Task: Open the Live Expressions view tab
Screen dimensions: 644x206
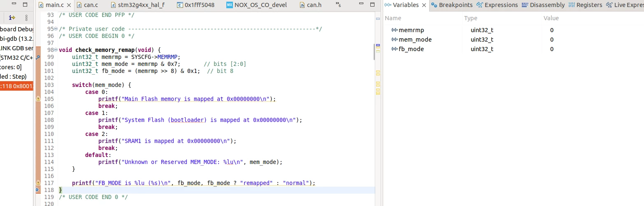Action: [625, 5]
